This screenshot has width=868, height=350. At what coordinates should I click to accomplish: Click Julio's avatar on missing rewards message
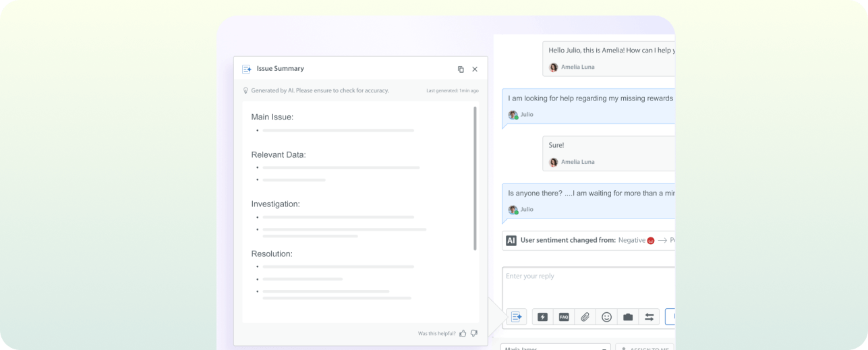pos(513,115)
